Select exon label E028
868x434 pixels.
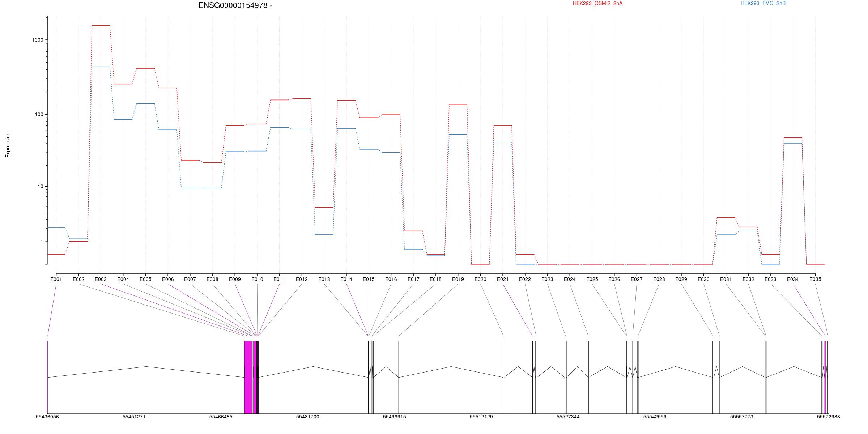(659, 279)
